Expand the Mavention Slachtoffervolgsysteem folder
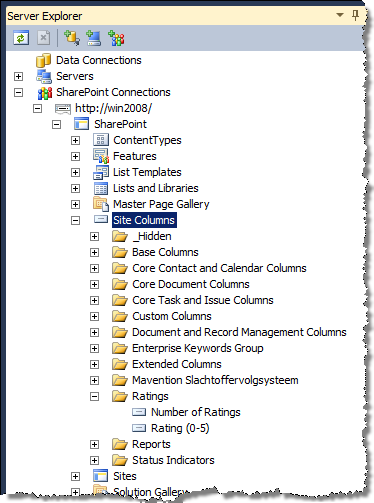Viewport: 374px width, 503px height. click(x=94, y=380)
